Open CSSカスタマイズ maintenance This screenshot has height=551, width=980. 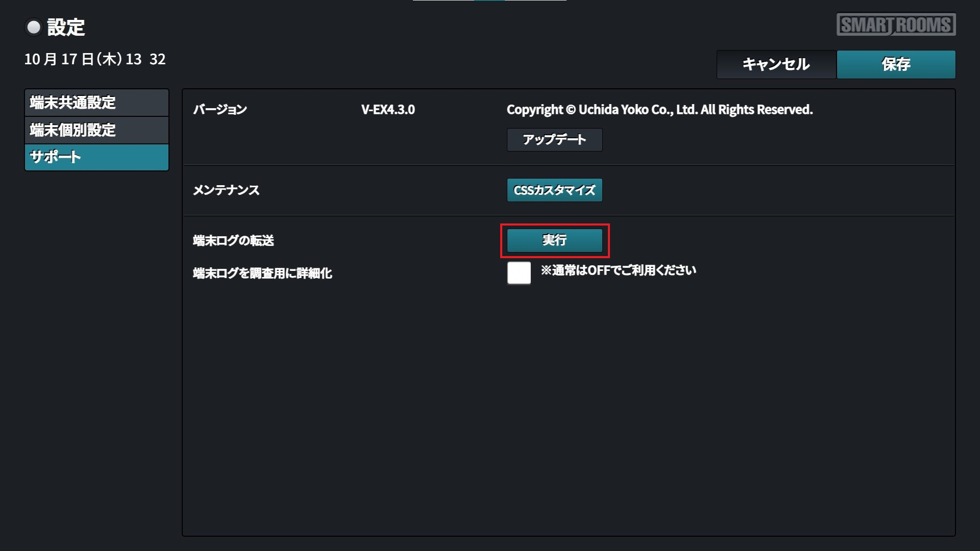554,190
